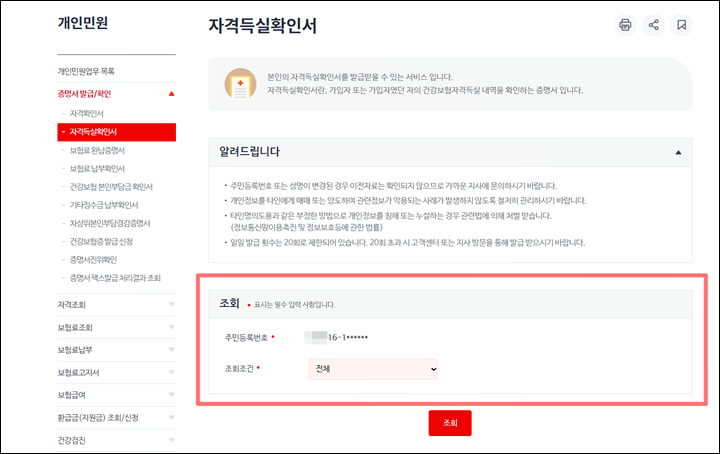This screenshot has height=454, width=720.
Task: Open 보험료 완납증명서 in the sidebar
Action: point(97,151)
